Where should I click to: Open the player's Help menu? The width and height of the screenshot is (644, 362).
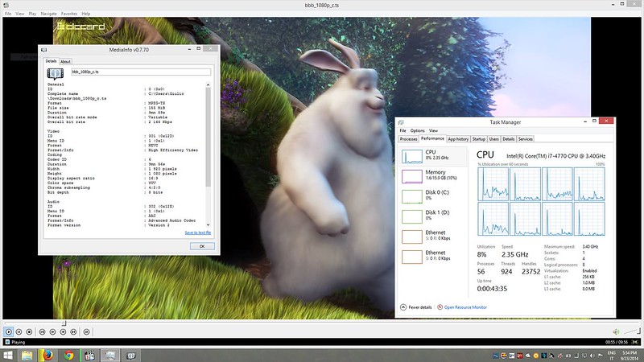(85, 14)
